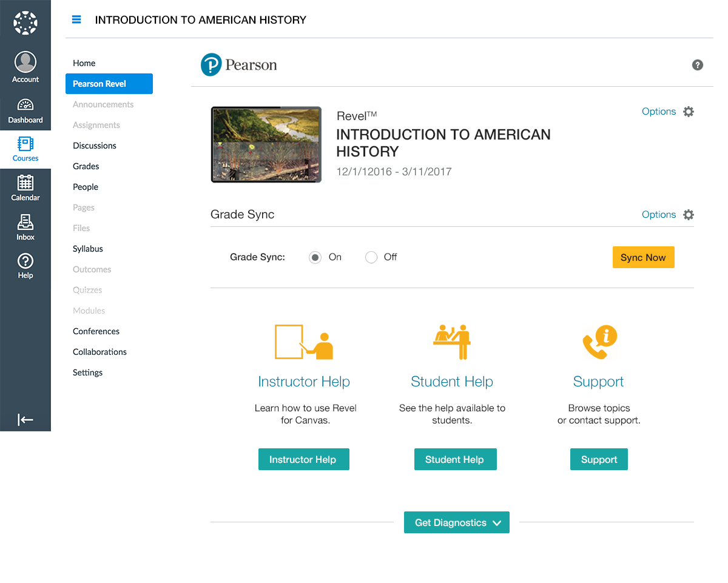Go to Dashboard via the speedometer icon

(x=25, y=111)
